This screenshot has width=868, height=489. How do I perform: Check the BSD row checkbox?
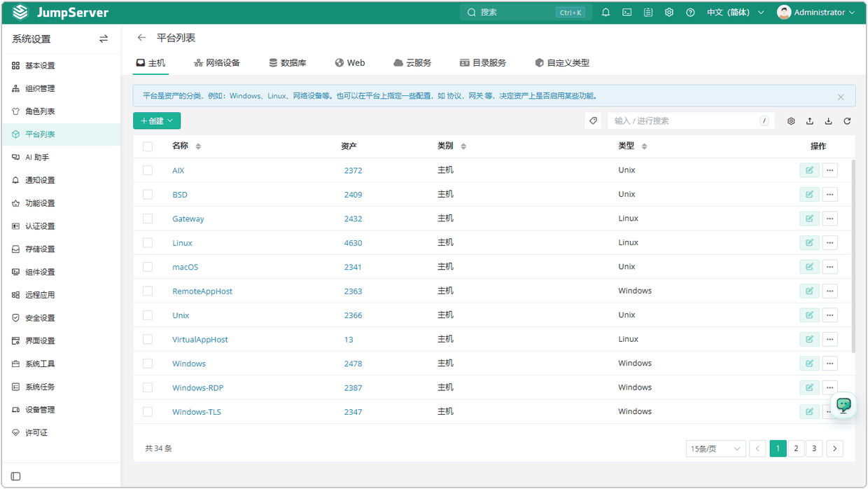click(148, 195)
